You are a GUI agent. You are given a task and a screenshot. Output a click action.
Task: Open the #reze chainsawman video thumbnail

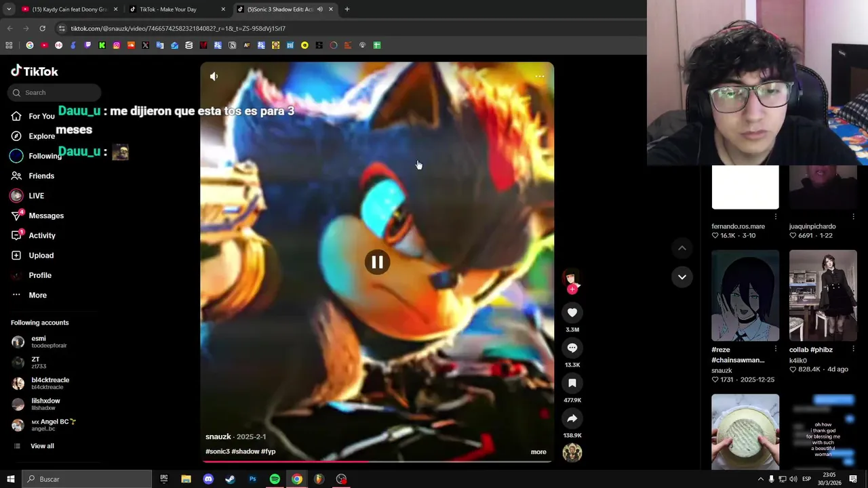[x=745, y=296]
